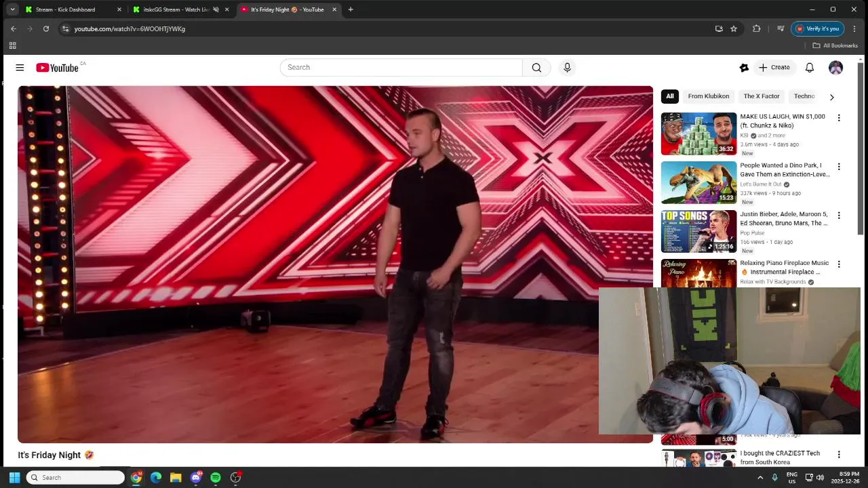Go to YouTube home via the logo

(58, 68)
